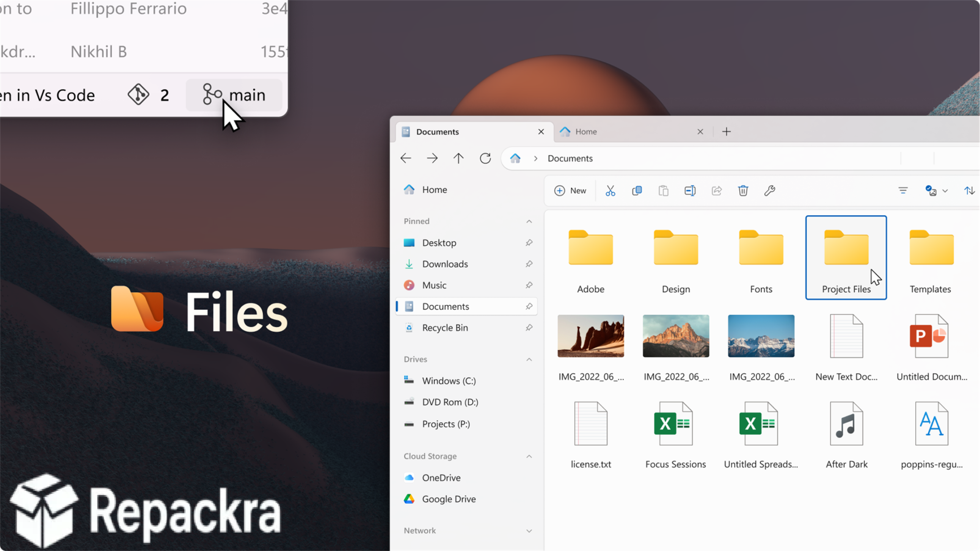Open Windows (C:) drive
Image resolution: width=980 pixels, height=551 pixels.
(467, 381)
